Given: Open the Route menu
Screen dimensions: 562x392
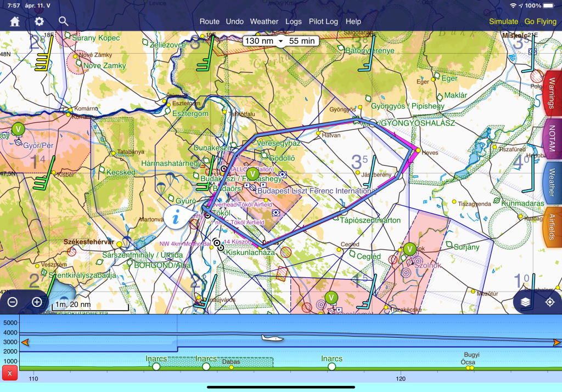Looking at the screenshot, I should 209,21.
